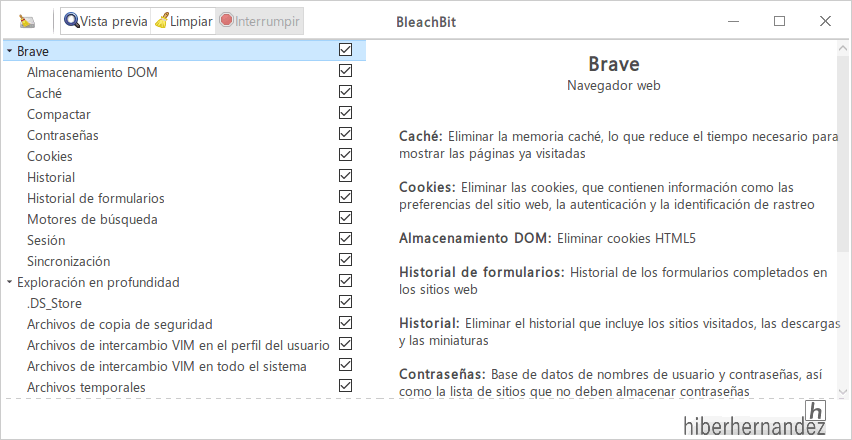Image resolution: width=852 pixels, height=440 pixels.
Task: Click the bold Contraseñas: description label
Action: [442, 374]
